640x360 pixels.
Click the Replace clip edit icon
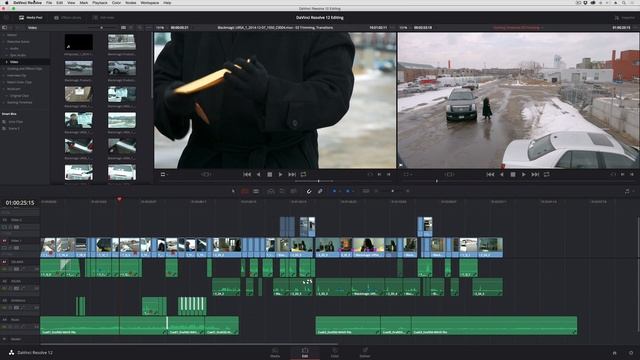[x=293, y=191]
